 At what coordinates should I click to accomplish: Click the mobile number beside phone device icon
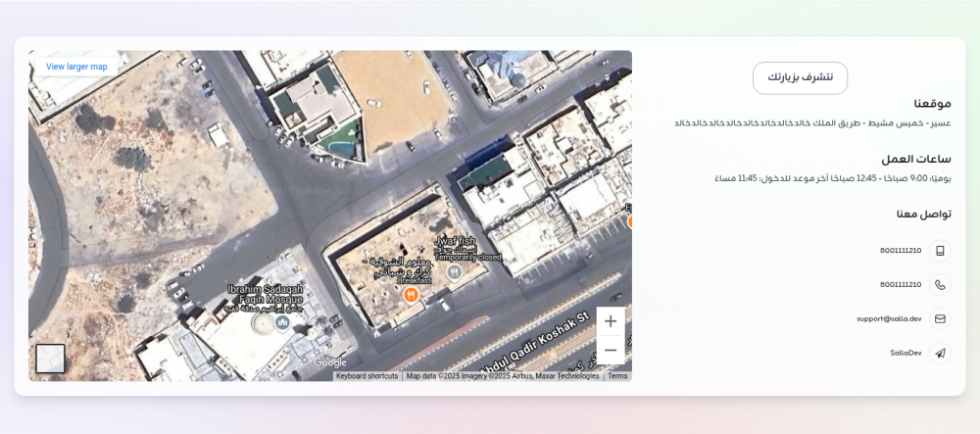[x=901, y=251]
